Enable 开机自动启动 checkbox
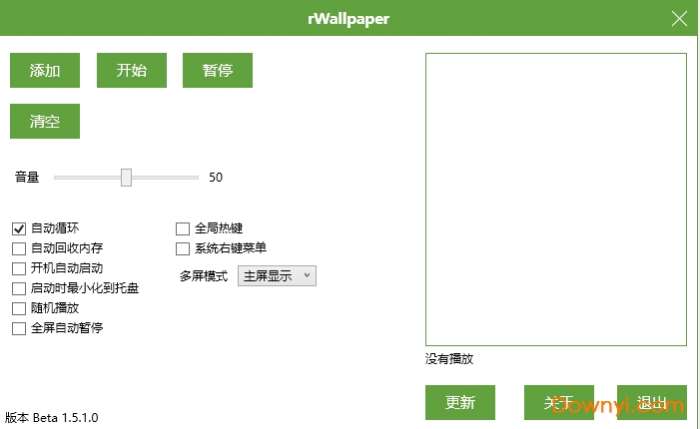Image resolution: width=700 pixels, height=429 pixels. [19, 269]
